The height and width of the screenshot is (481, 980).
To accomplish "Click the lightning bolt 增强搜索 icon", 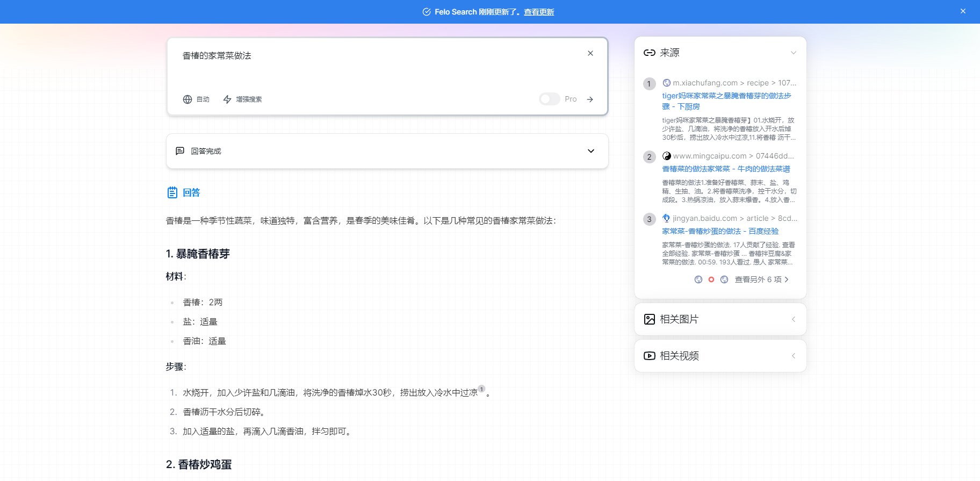I will pyautogui.click(x=227, y=99).
